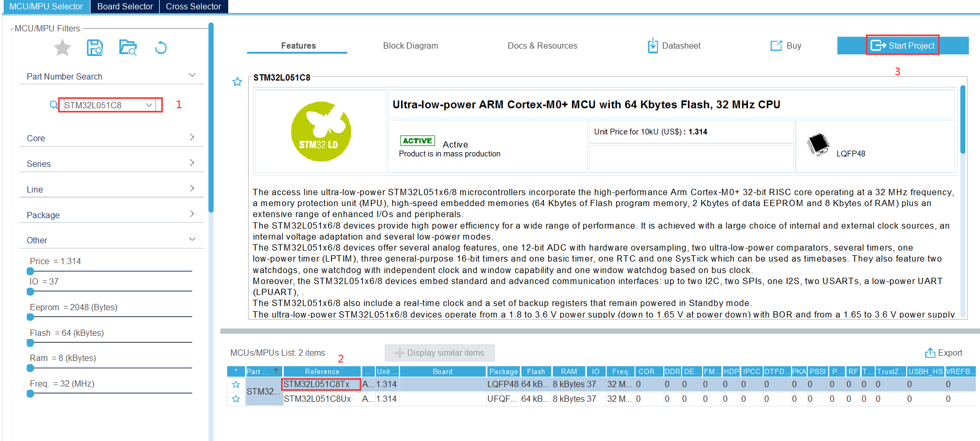Click the LQFP48 package cell in table
Screen dimensions: 980x441
503,385
